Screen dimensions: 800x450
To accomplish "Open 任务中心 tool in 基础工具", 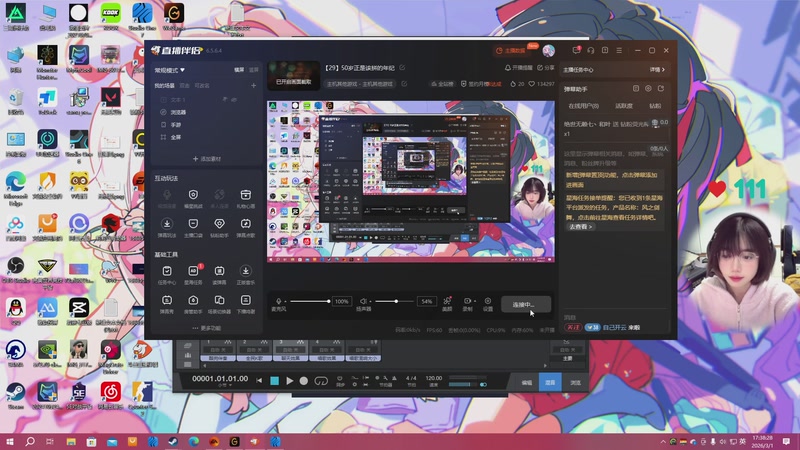I will [x=167, y=271].
